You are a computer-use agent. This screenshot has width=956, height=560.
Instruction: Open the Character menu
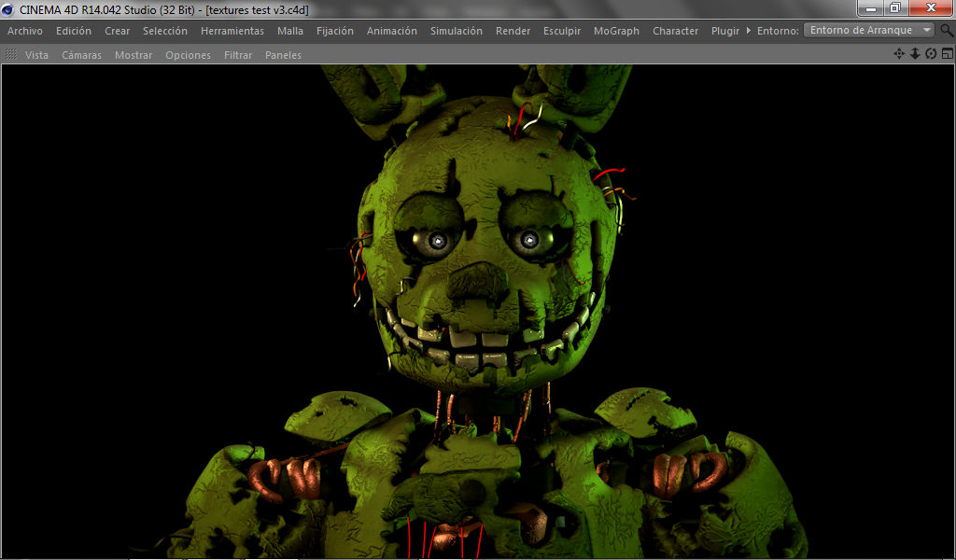(676, 31)
